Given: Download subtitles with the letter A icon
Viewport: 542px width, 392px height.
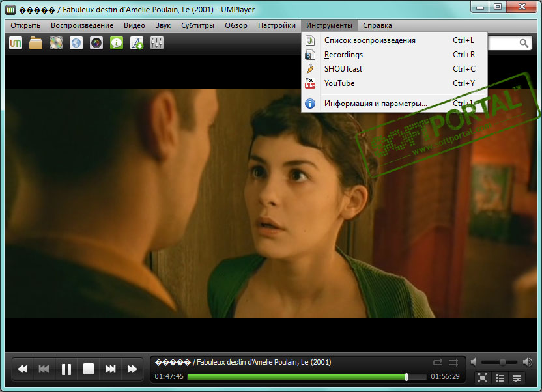Looking at the screenshot, I should point(137,43).
